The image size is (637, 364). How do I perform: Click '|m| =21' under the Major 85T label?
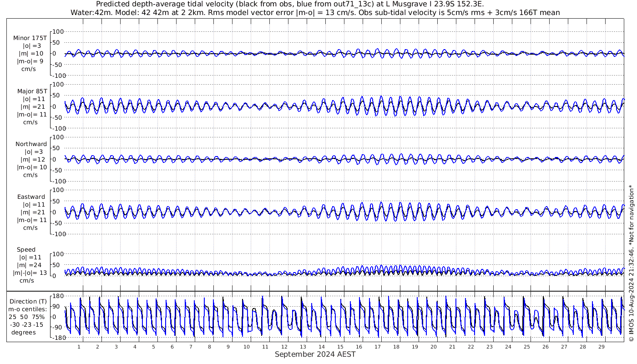point(31,107)
